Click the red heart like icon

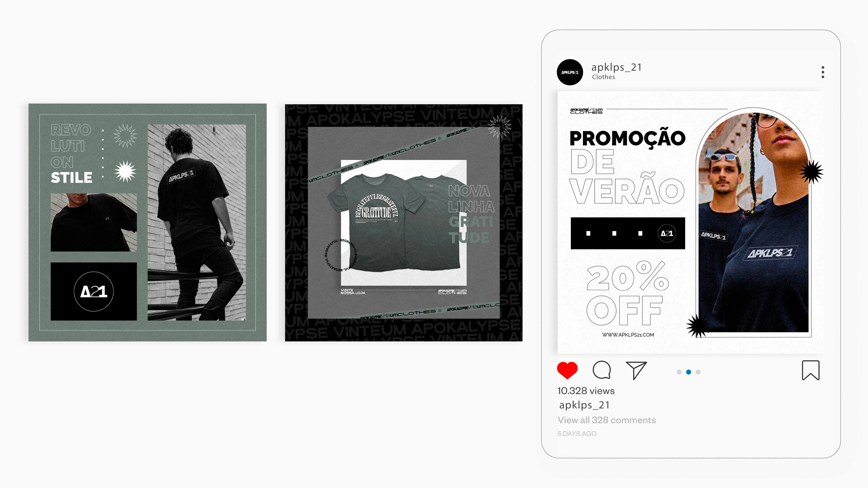[567, 370]
